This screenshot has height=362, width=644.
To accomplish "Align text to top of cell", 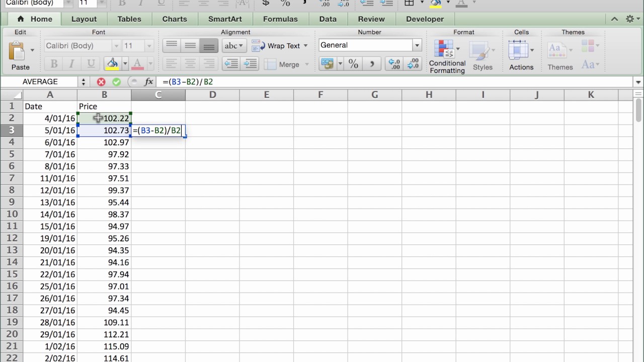I will pos(172,46).
